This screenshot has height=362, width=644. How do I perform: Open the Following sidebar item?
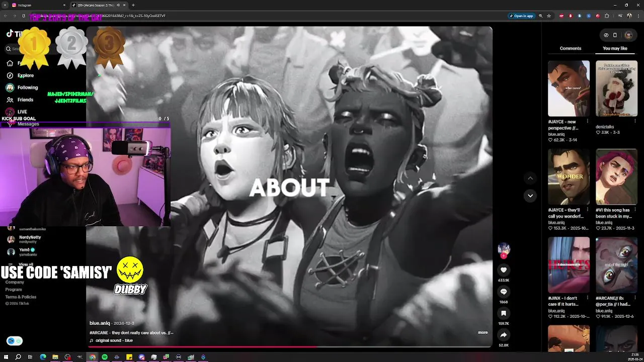[x=22, y=87]
